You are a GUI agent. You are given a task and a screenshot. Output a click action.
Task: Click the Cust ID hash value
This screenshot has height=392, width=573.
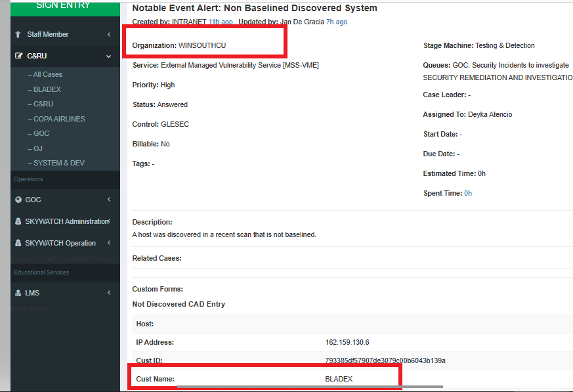click(385, 360)
